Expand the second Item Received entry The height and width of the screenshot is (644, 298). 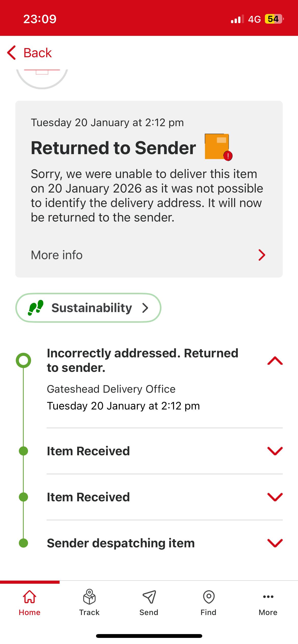coord(275,497)
